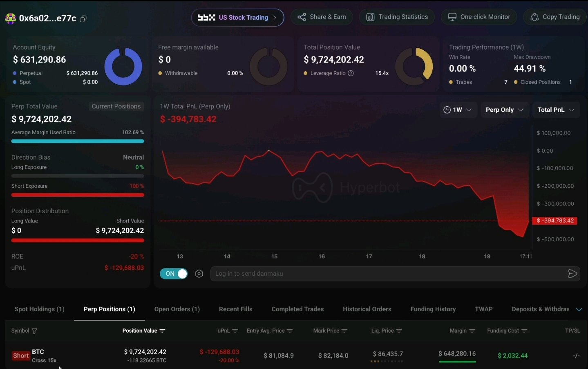Sort by Position Value icon

point(162,331)
